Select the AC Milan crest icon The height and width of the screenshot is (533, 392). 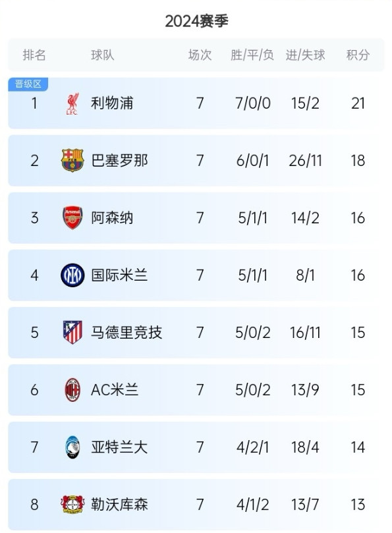(x=72, y=390)
